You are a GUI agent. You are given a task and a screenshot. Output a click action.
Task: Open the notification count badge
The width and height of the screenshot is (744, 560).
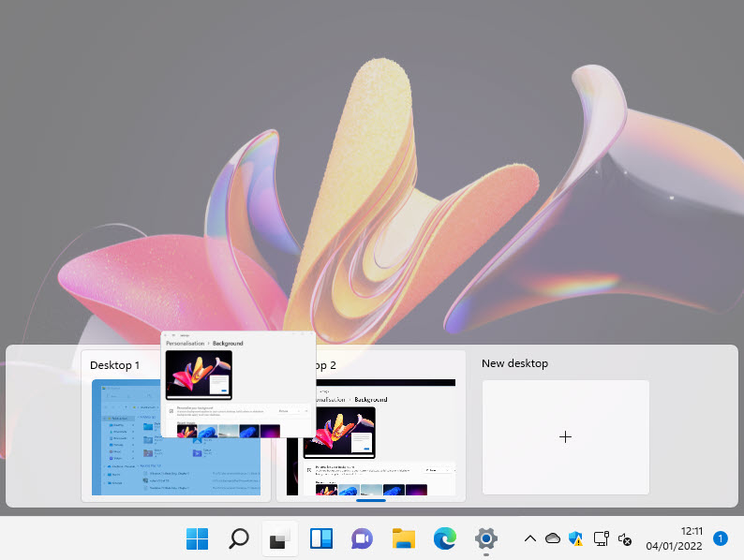721,538
